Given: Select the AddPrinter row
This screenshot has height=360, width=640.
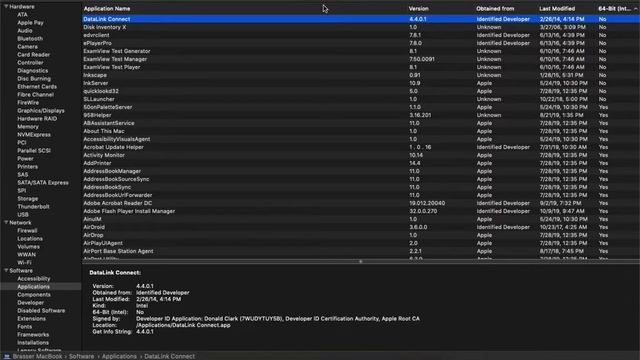Looking at the screenshot, I should pyautogui.click(x=360, y=163).
